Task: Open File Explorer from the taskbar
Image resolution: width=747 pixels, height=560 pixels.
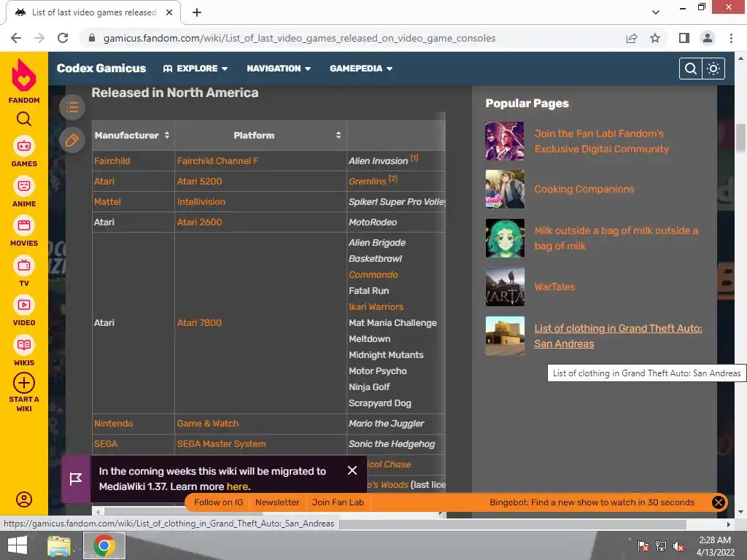Action: pos(58,545)
